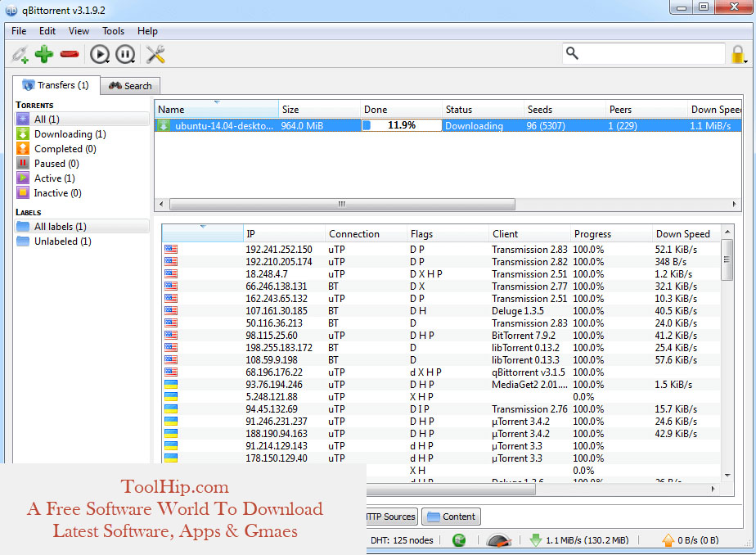Sort torrents by the Peers column
The width and height of the screenshot is (756, 555).
coord(646,110)
